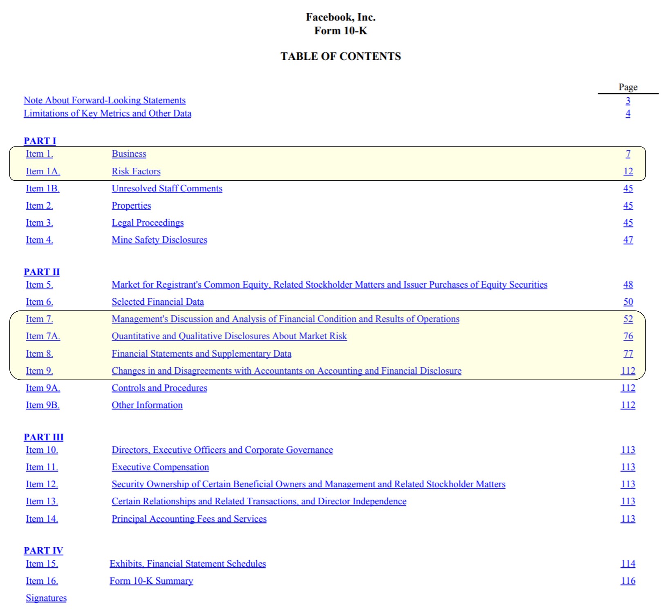
Task: Open Directors, Executive Officers and Corporate Governance
Action: pos(222,450)
